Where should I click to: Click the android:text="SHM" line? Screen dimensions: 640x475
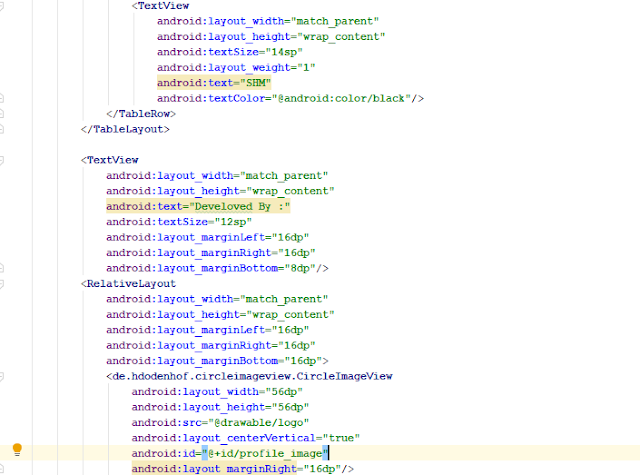click(x=214, y=83)
